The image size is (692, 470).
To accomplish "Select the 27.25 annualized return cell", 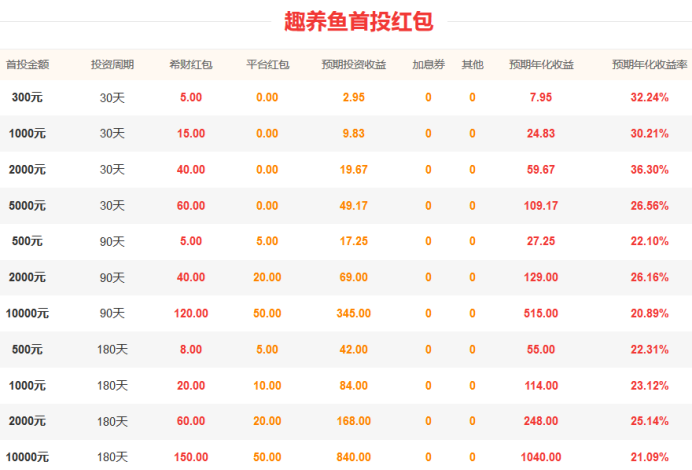I will pyautogui.click(x=541, y=241).
